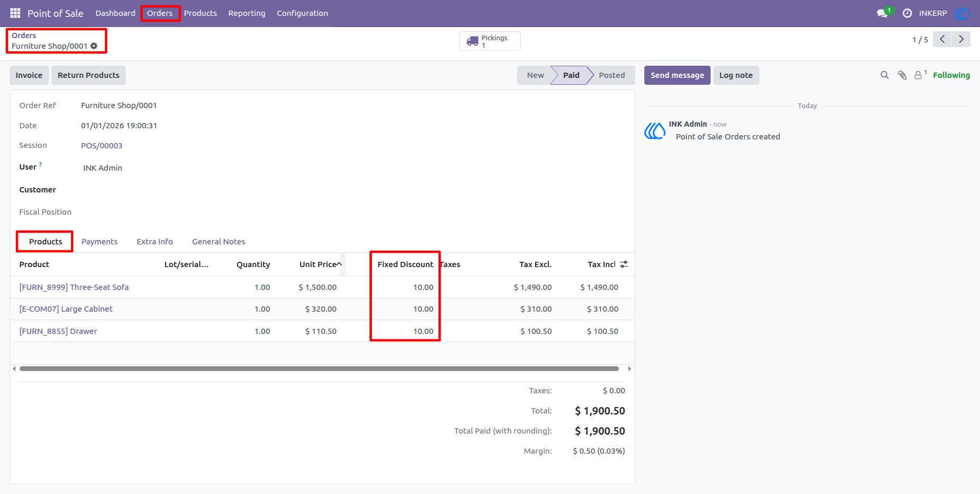Open the Large Cabinet product link
The height and width of the screenshot is (494, 980).
[66, 309]
